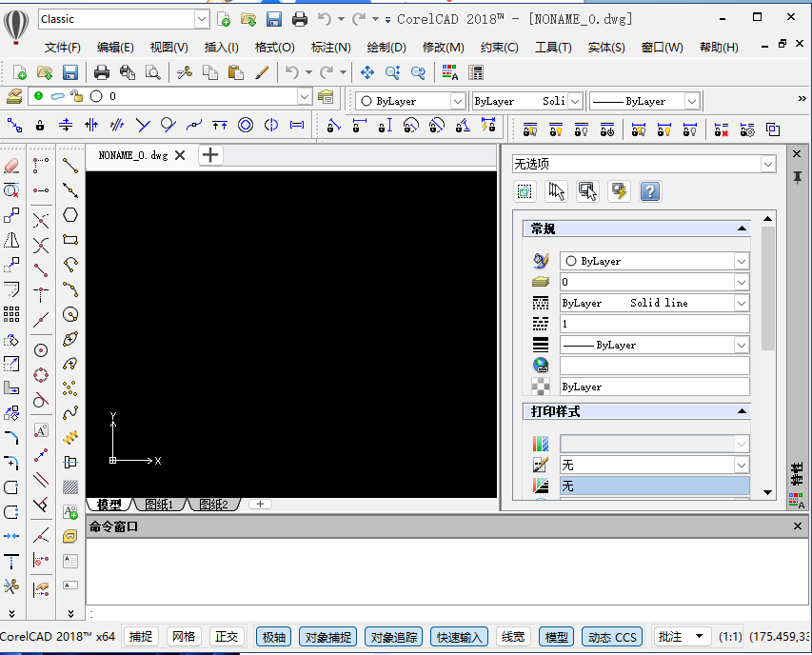This screenshot has width=812, height=655.
Task: Click the Cut scissors icon
Action: pyautogui.click(x=185, y=72)
